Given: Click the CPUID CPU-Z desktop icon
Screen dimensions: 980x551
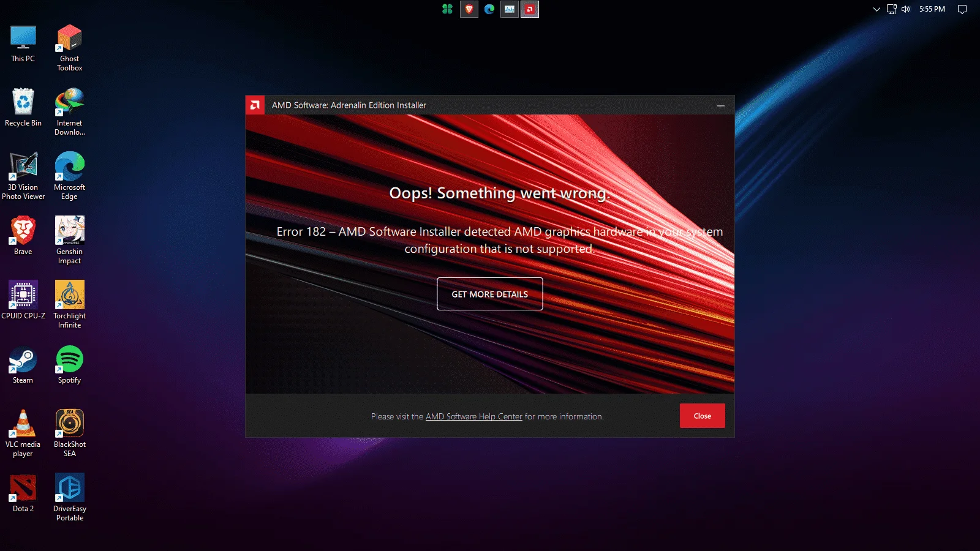Looking at the screenshot, I should [x=23, y=301].
